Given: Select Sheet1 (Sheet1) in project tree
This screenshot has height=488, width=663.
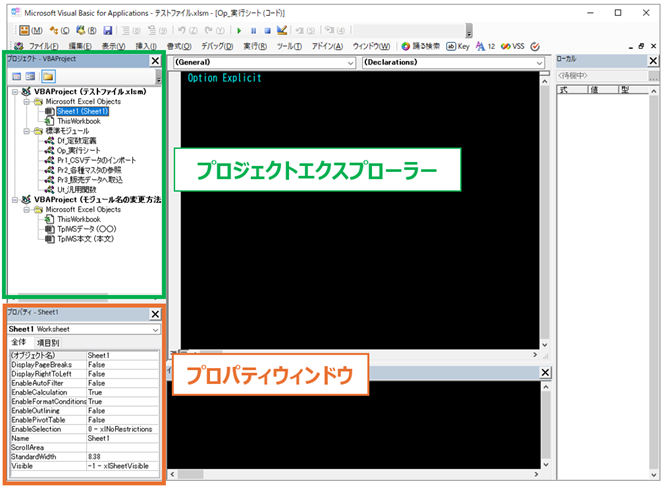Looking at the screenshot, I should tap(82, 111).
